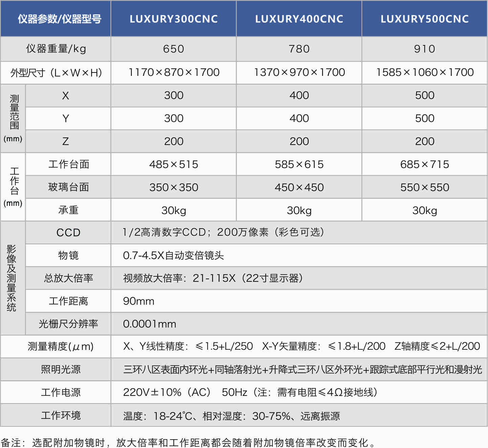Select the LUXURY500CNC column header
Viewport: 488px width, 448px height.
pyautogui.click(x=425, y=19)
